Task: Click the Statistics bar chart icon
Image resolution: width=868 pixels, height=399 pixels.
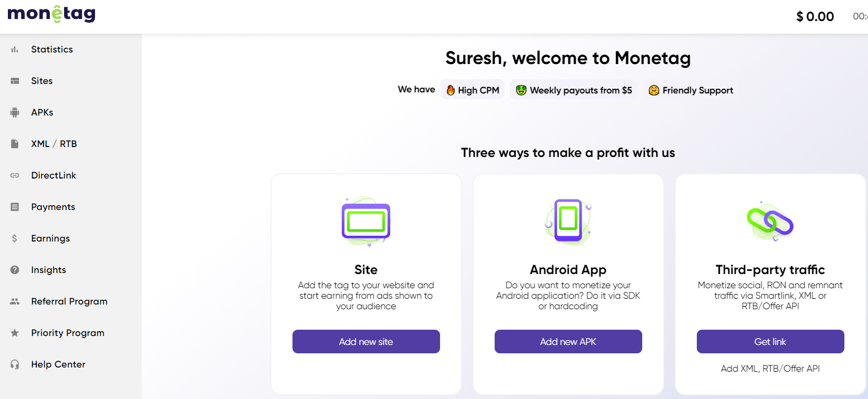Action: coord(15,49)
